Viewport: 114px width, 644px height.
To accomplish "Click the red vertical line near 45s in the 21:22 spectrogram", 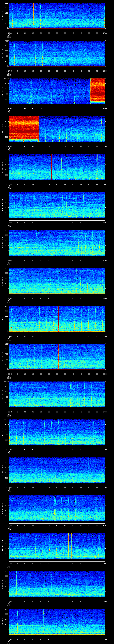I will (81, 243).
